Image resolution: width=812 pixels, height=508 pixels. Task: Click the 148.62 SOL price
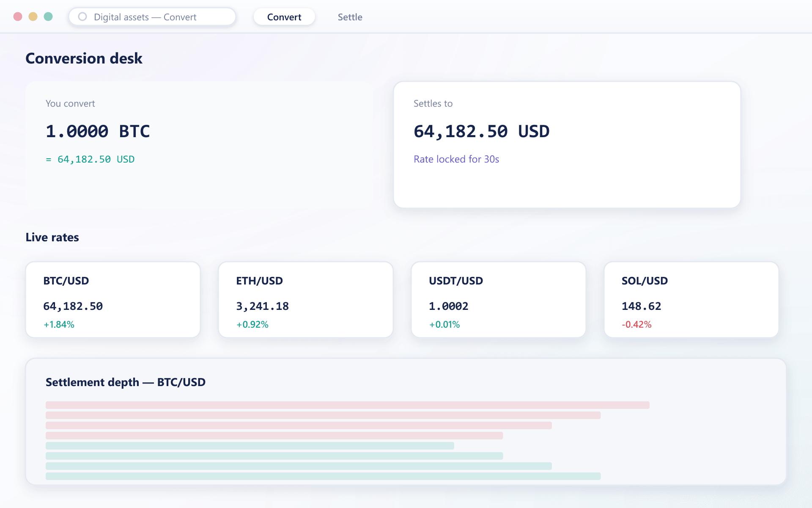point(641,306)
